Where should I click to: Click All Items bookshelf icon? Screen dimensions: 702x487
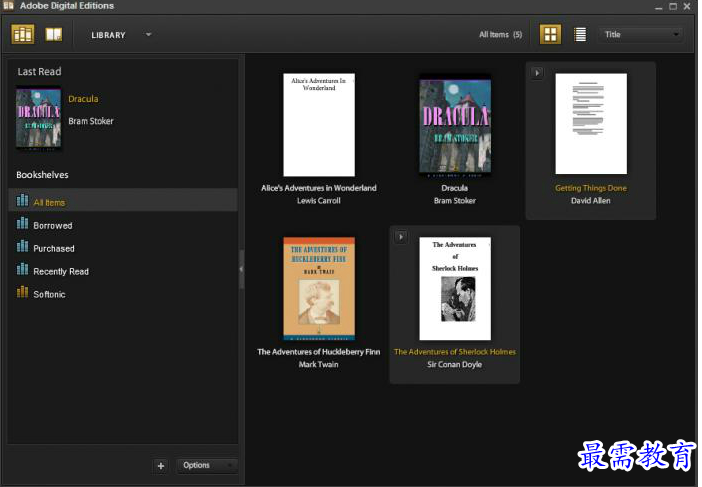pos(22,200)
